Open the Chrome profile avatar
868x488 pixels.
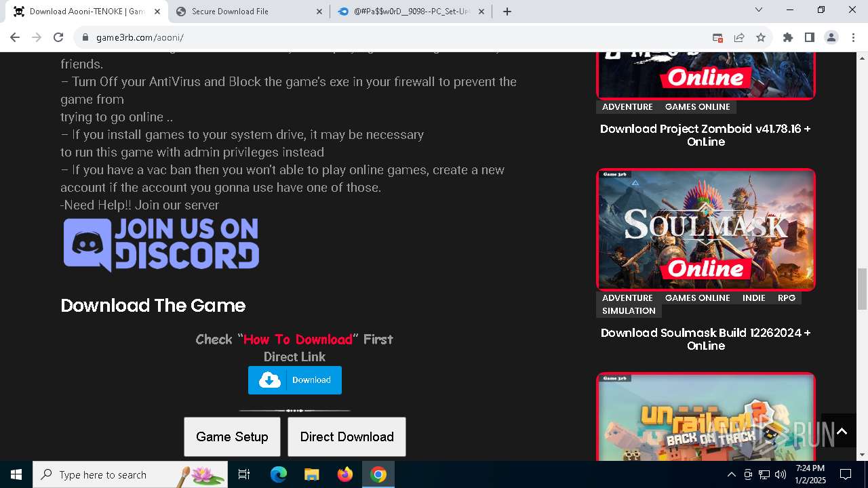[x=831, y=37]
